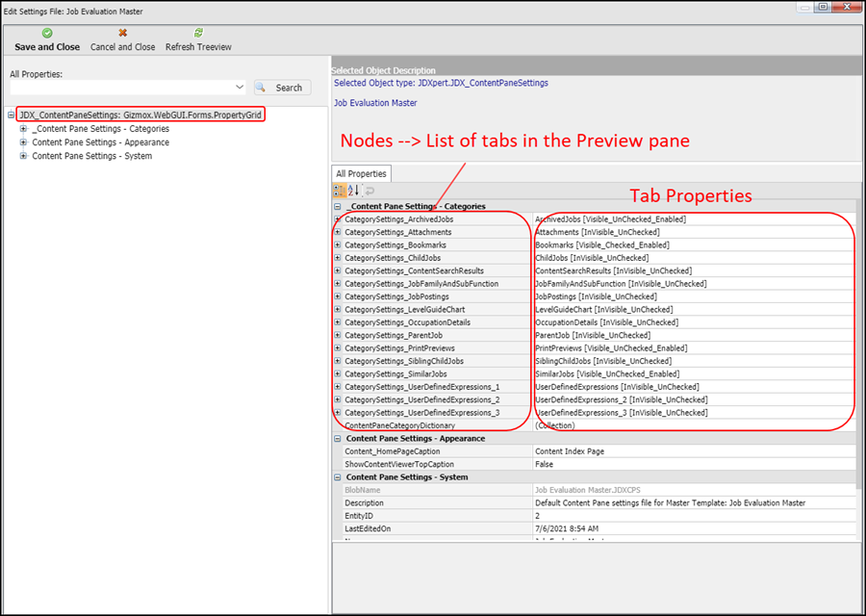Screen dimensions: 866x616
Task: Click the Refresh Treeview green arrows icon
Action: click(198, 34)
